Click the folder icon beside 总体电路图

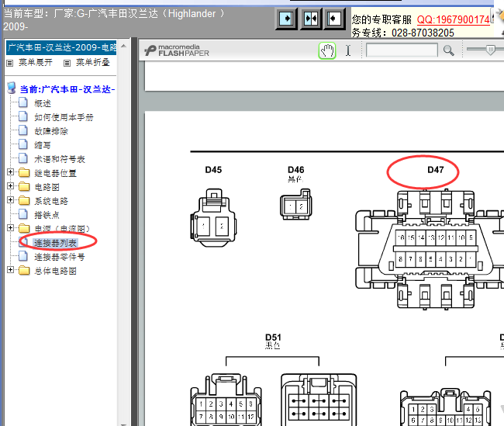point(24,271)
